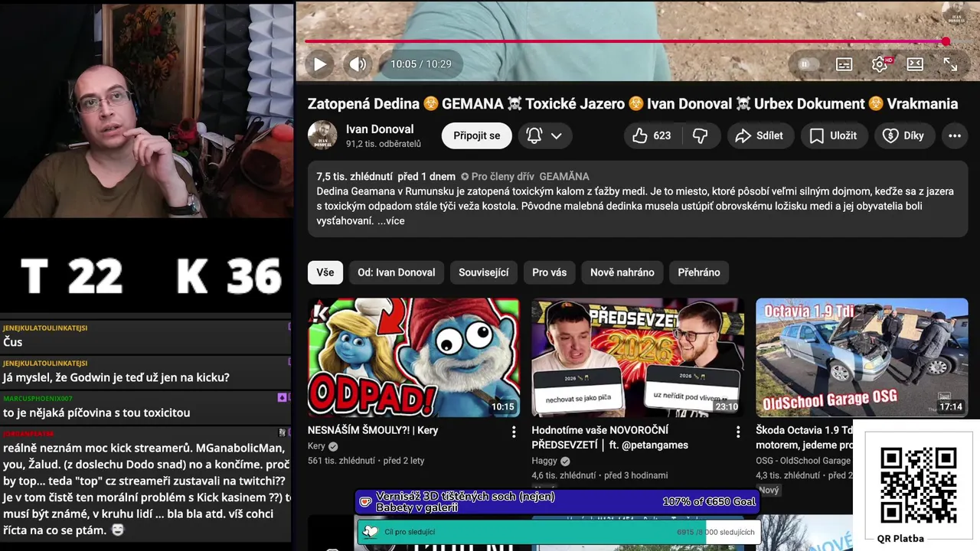This screenshot has width=980, height=551.
Task: Open Ivan Donoval channel name link
Action: pyautogui.click(x=380, y=129)
